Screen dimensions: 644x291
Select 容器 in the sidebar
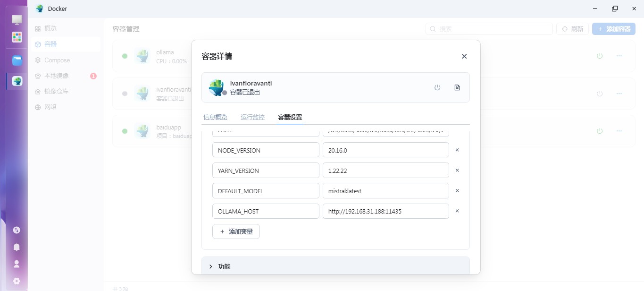pyautogui.click(x=66, y=44)
